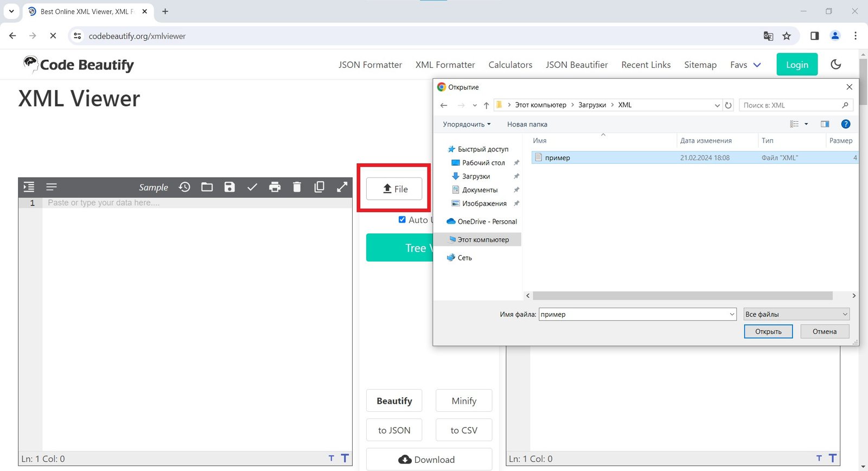The image size is (868, 471).
Task: Open new browser tab with plus
Action: click(x=165, y=11)
